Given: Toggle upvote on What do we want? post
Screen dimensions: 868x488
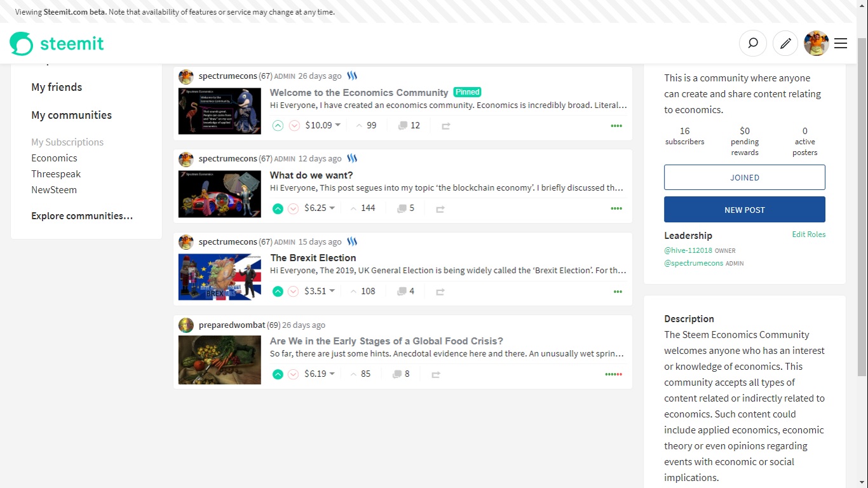Looking at the screenshot, I should [278, 208].
